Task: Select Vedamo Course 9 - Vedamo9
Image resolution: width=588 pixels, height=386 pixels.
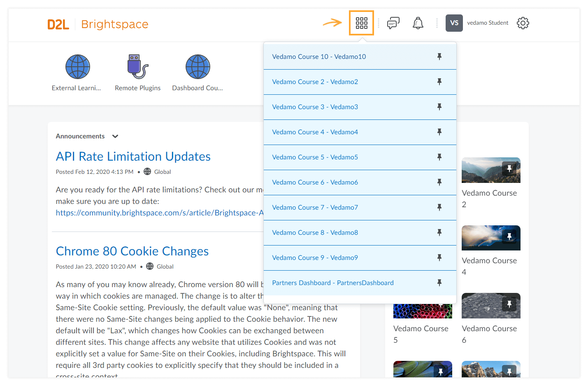Action: [315, 257]
